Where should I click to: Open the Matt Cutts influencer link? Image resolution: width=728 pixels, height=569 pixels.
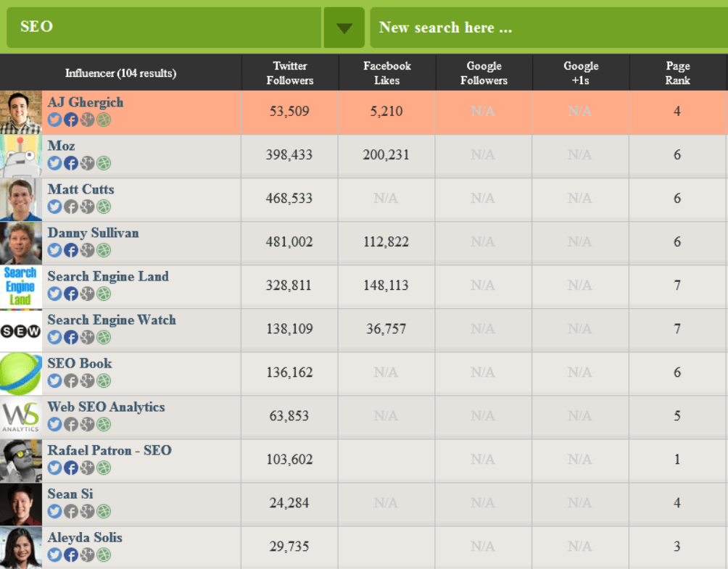80,189
